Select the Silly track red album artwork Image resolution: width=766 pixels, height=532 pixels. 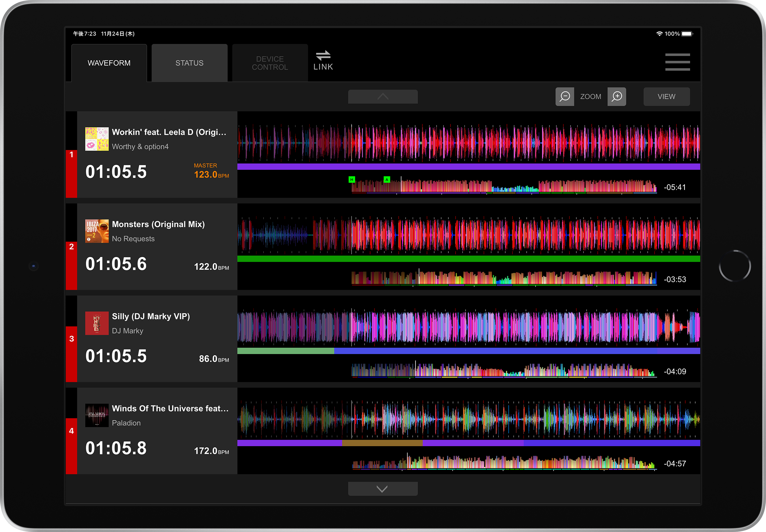pos(97,323)
